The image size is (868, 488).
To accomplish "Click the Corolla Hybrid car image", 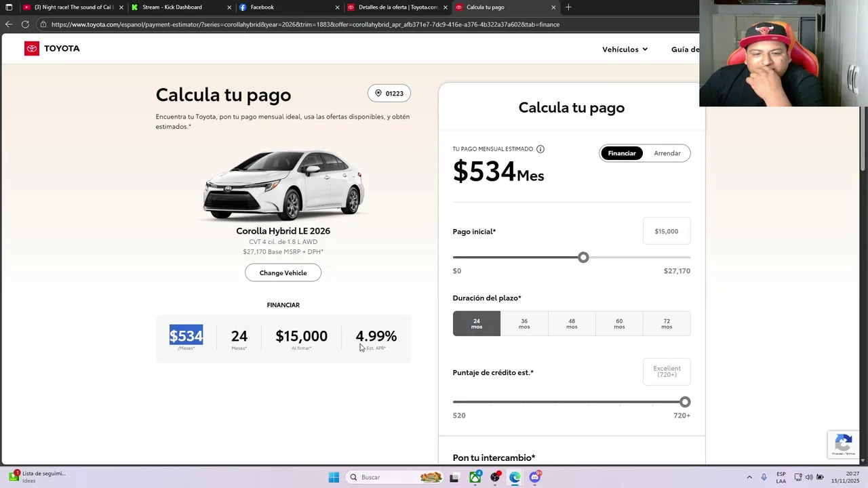I will (x=283, y=185).
